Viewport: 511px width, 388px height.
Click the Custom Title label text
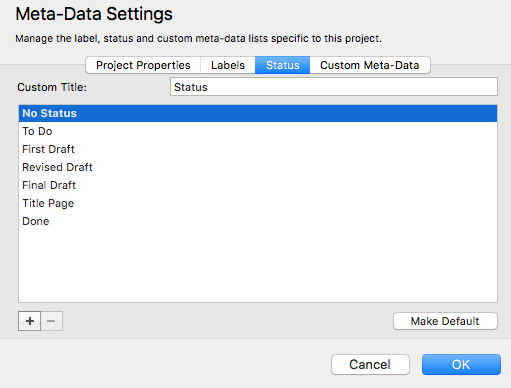tap(52, 87)
